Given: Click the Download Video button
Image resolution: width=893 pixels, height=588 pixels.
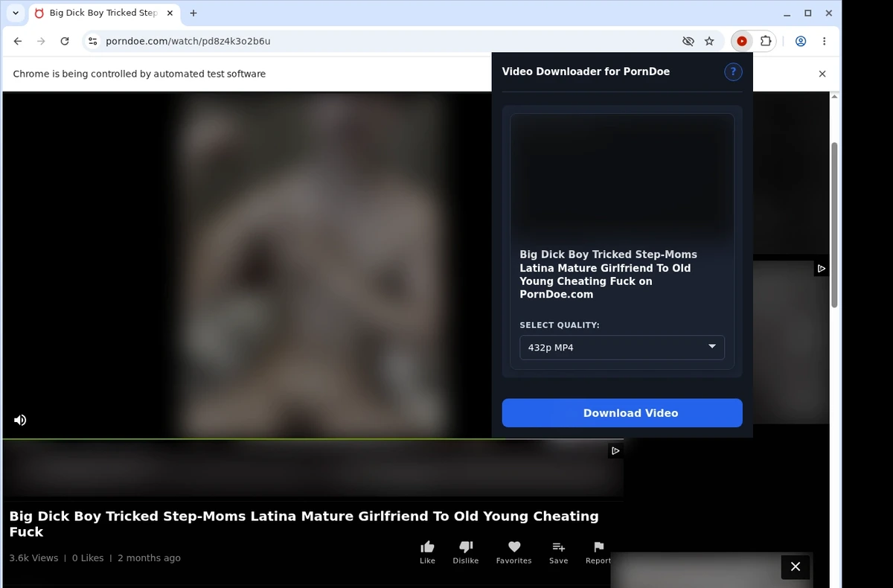Looking at the screenshot, I should [x=622, y=413].
